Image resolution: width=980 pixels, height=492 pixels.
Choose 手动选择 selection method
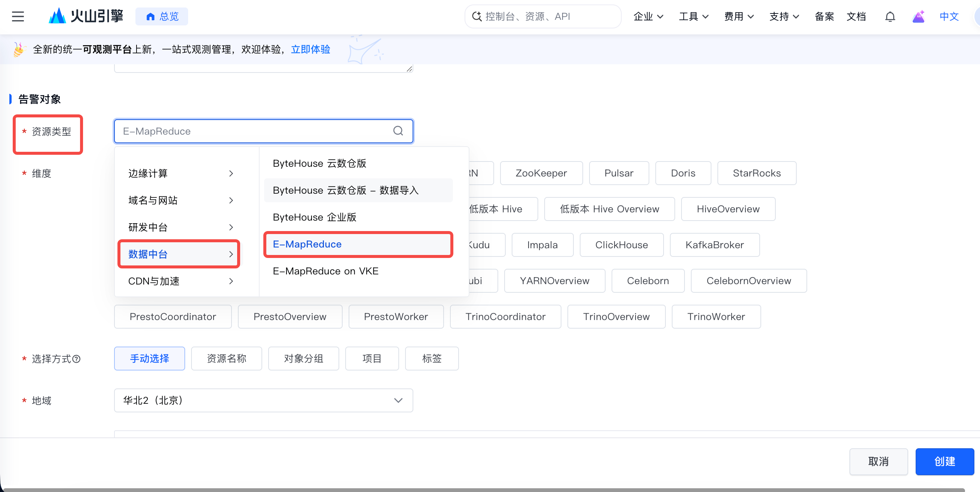(x=150, y=358)
